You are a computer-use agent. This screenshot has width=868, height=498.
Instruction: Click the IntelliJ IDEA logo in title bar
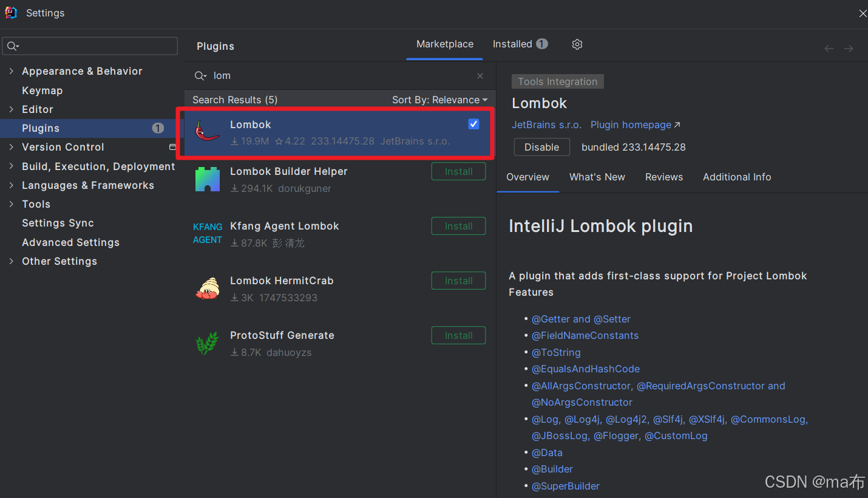pos(11,13)
